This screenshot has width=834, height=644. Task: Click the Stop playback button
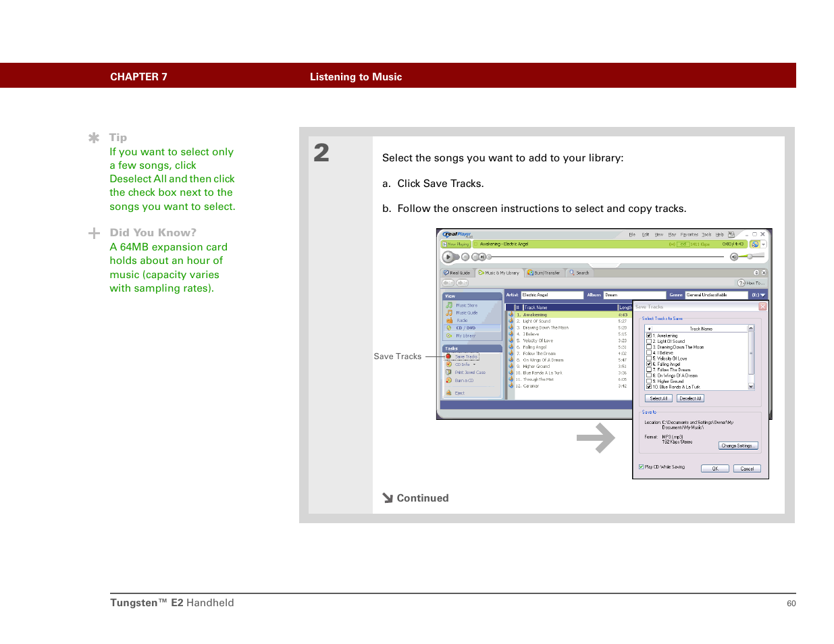click(x=465, y=257)
